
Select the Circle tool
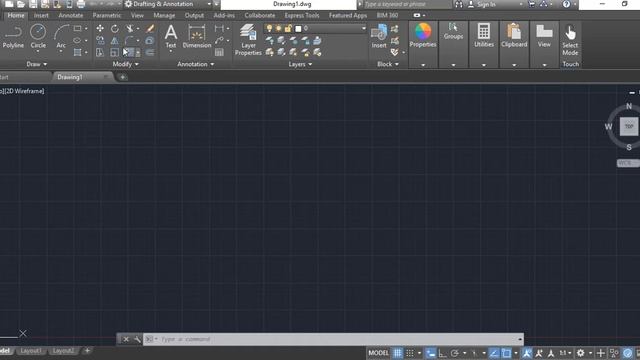(38, 36)
